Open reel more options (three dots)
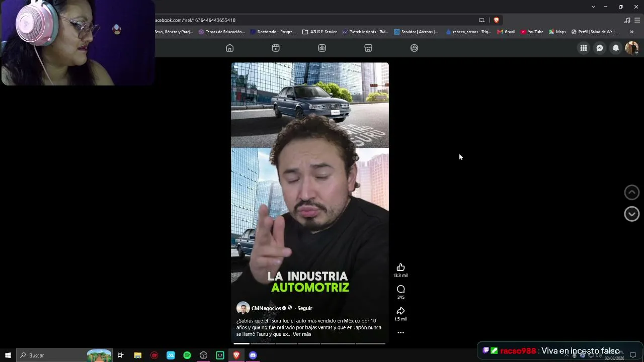The height and width of the screenshot is (362, 644). [400, 332]
